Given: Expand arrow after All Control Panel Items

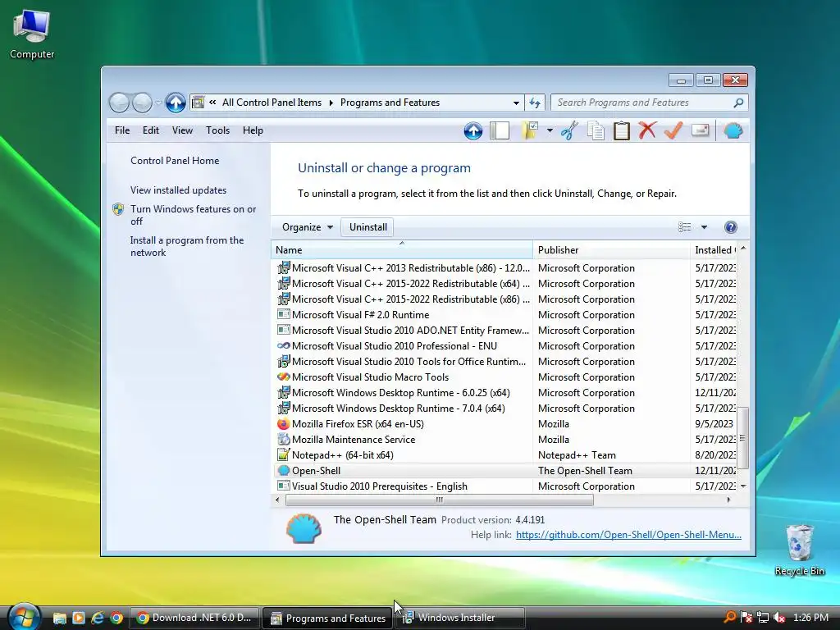Looking at the screenshot, I should coord(331,103).
